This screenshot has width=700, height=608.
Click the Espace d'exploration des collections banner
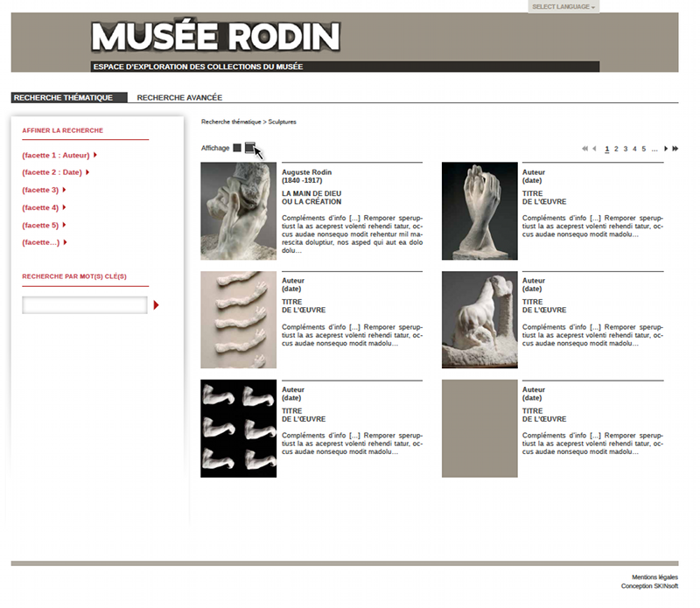tap(345, 66)
